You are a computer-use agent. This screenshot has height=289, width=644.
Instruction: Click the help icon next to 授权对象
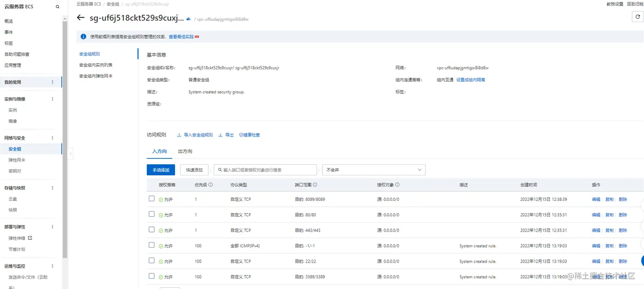tap(397, 185)
